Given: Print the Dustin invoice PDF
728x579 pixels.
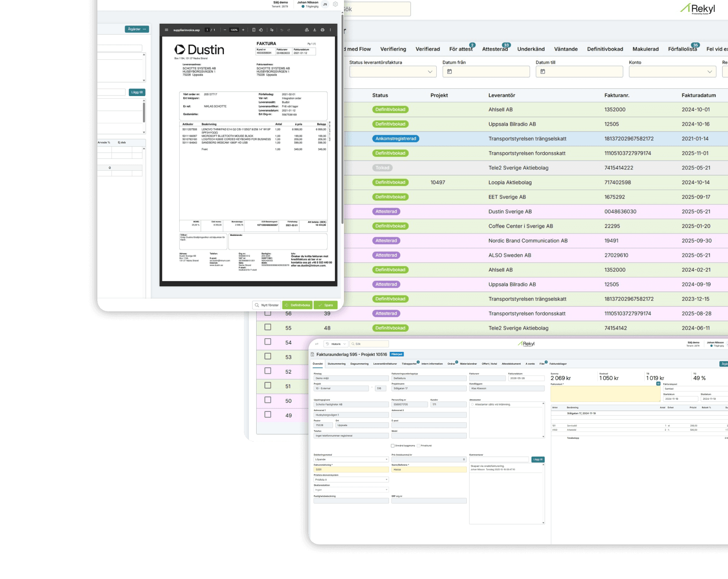Looking at the screenshot, I should (323, 30).
